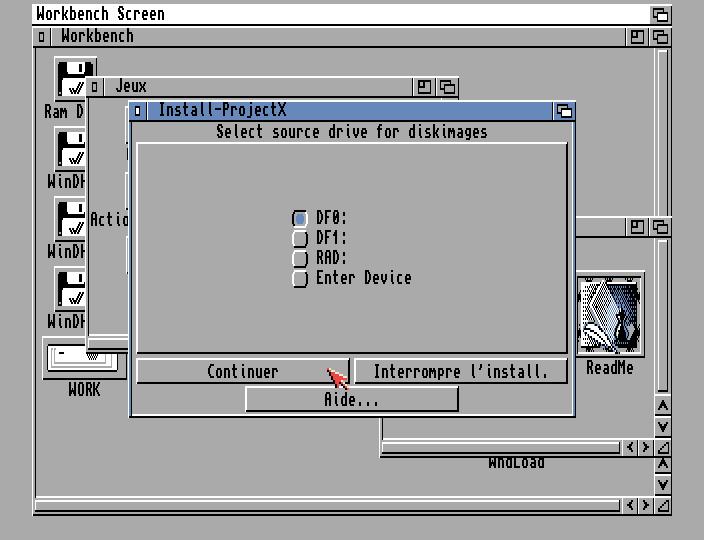The width and height of the screenshot is (704, 540).
Task: Click the 'Select source drive for diskimages' text
Action: 352,132
